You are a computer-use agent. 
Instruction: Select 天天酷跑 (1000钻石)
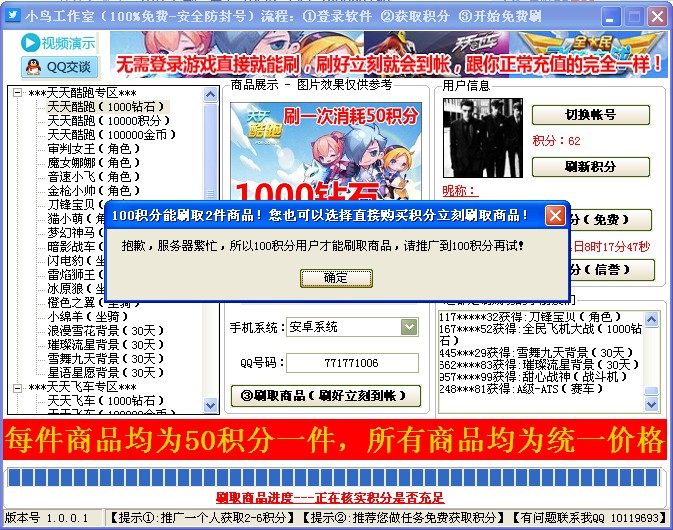[x=106, y=107]
